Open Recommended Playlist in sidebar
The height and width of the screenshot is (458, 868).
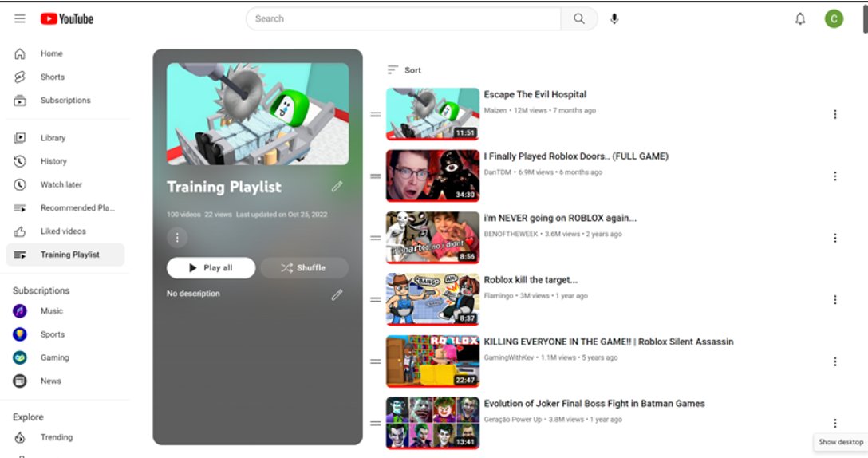(65, 207)
